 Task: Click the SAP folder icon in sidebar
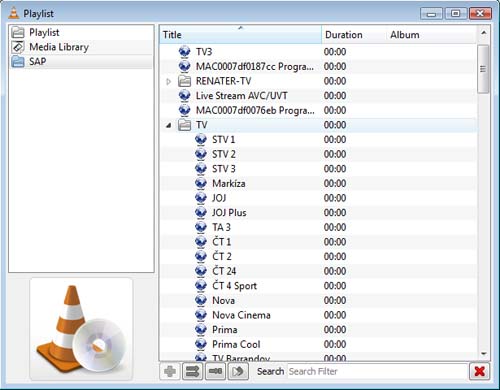tap(18, 62)
